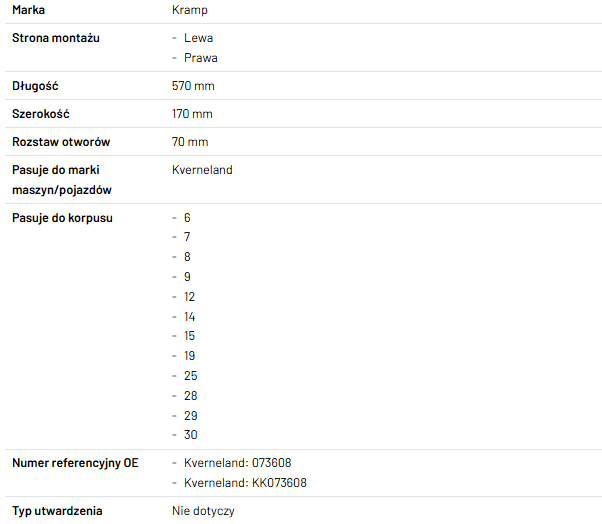
Task: Click the 70 mm hole spacing value
Action: pyautogui.click(x=190, y=142)
